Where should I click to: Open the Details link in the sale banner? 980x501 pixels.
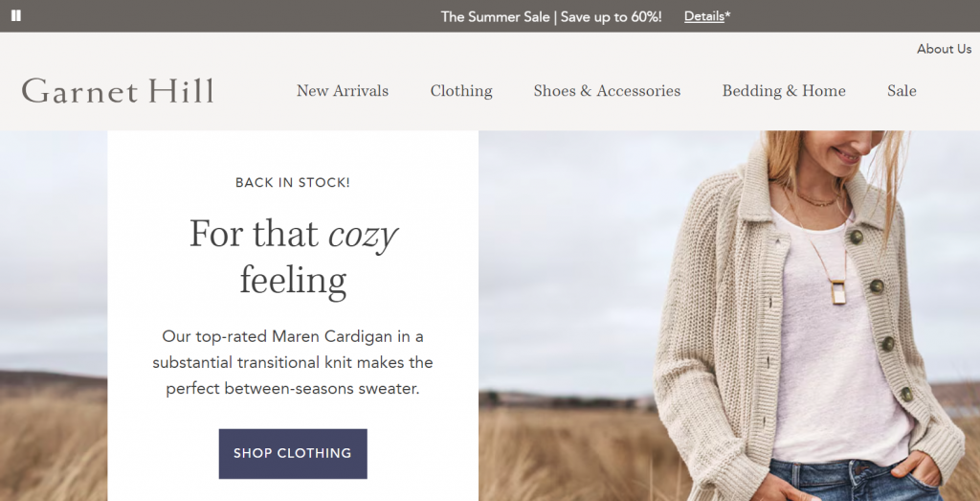[x=703, y=16]
